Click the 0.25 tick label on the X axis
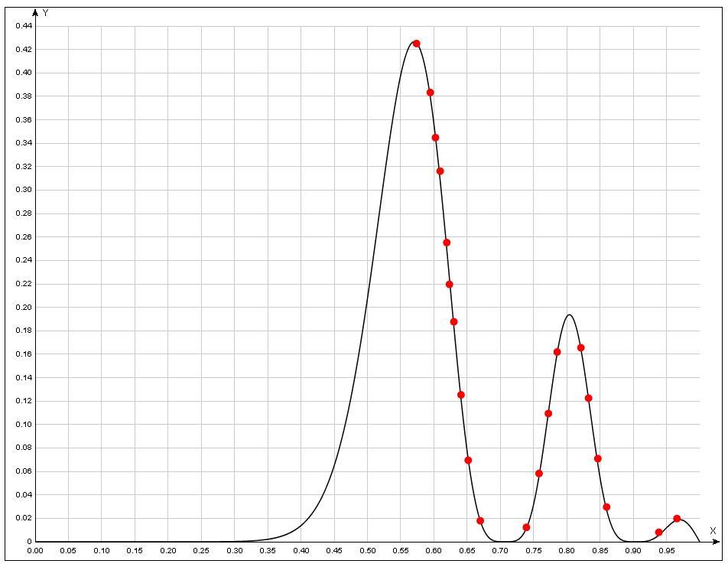Viewport: 728px width, 567px height. click(x=201, y=551)
